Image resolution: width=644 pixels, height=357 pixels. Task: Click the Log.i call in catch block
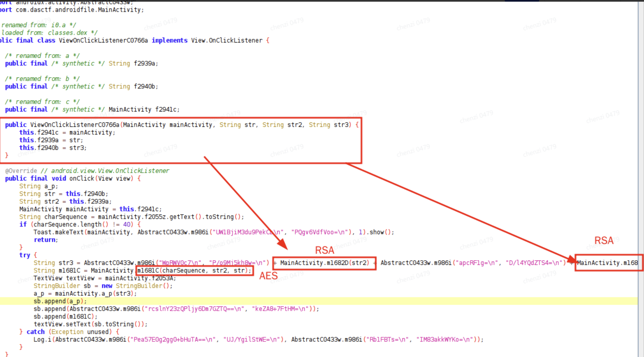tap(43, 340)
